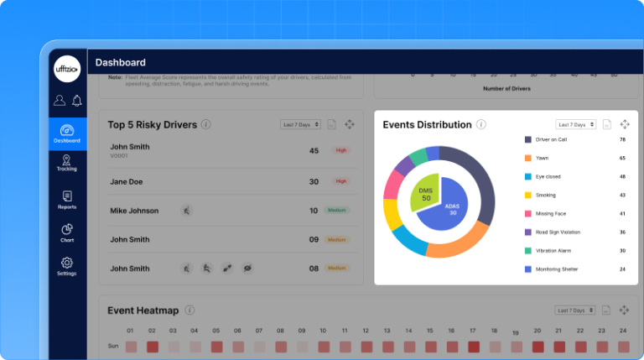Click the Sunday heatmap cell for hour 17

[x=474, y=346]
